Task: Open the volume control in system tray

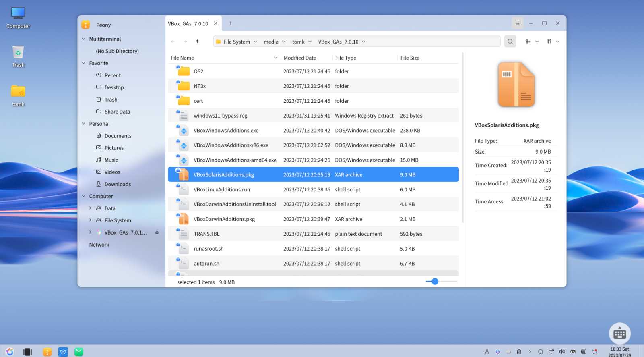Action: tap(562, 352)
